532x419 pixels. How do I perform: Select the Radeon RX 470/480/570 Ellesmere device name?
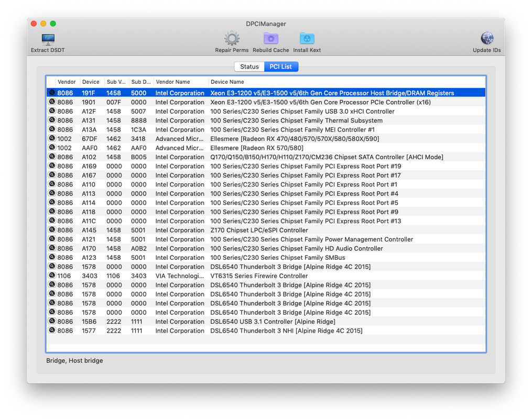[295, 139]
